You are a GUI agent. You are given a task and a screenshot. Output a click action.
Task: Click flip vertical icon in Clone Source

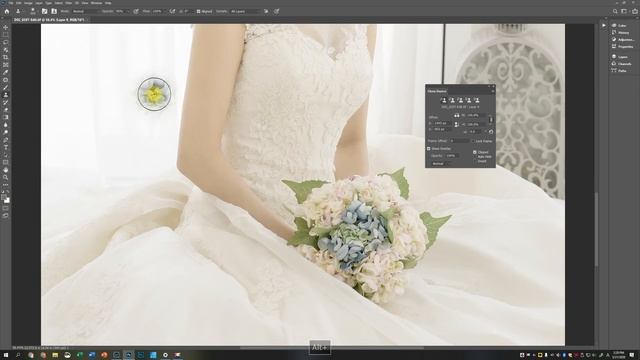click(x=456, y=124)
